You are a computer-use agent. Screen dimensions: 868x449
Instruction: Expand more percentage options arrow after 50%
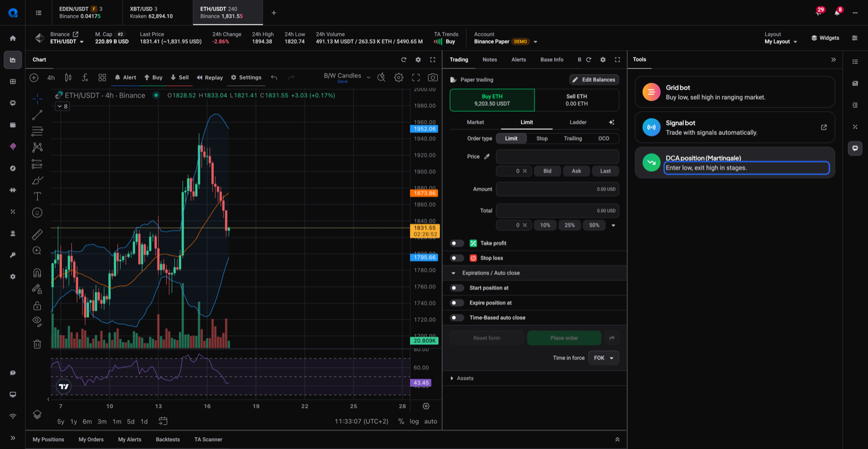(x=613, y=225)
